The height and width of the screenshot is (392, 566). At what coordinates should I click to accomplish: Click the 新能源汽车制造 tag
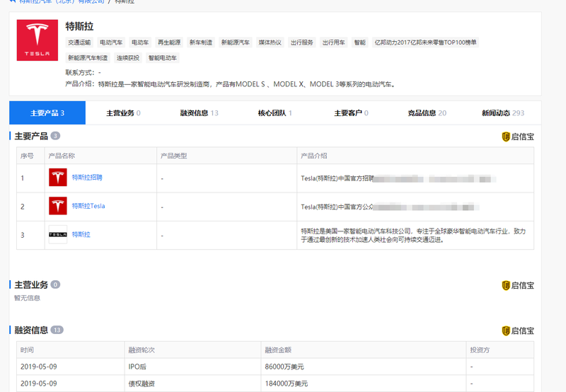[x=88, y=58]
